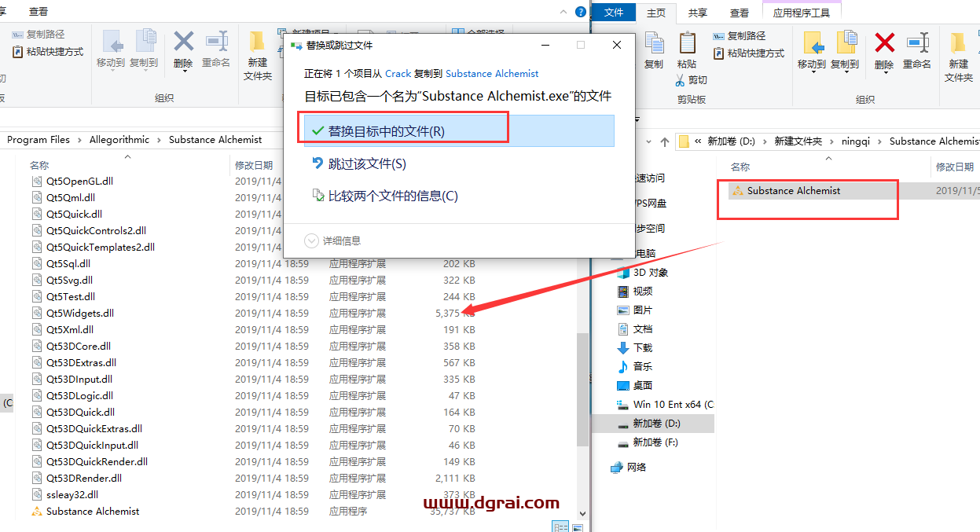Click the 剪切 scissors in right window
Image resolution: width=980 pixels, height=532 pixels.
tap(692, 80)
